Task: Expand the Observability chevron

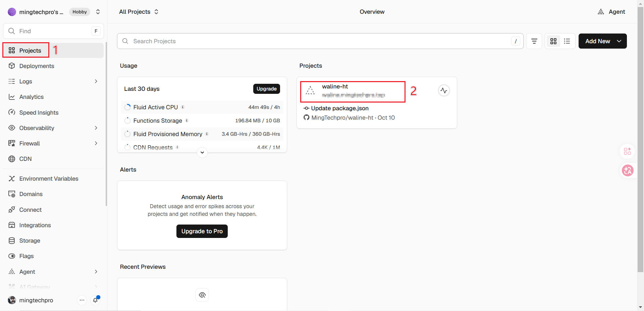Action: 96,128
